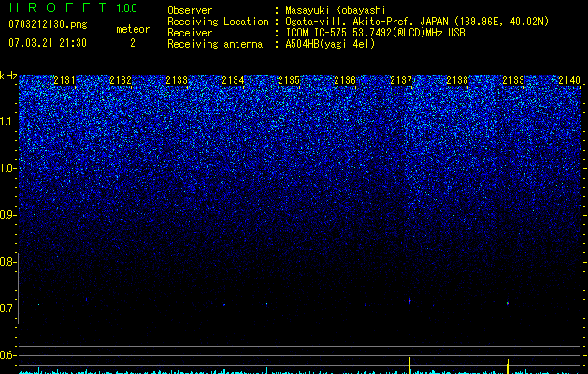
Task: Click the short yellow intensity spike near 2139
Action: click(508, 367)
